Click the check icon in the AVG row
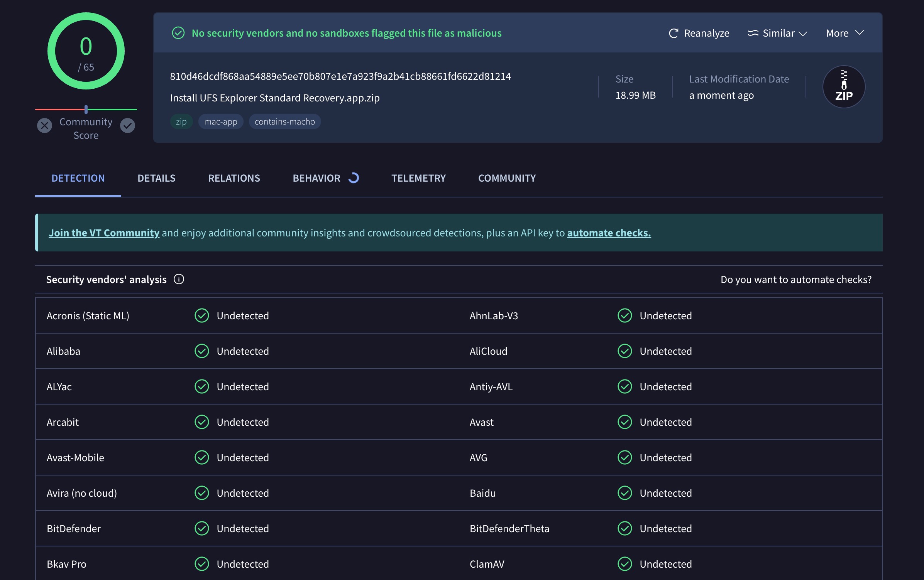 624,457
